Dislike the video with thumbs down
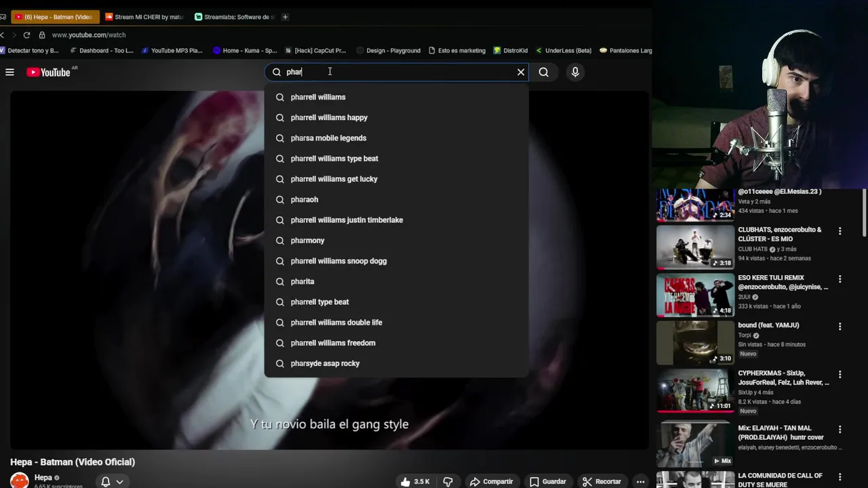 448,482
